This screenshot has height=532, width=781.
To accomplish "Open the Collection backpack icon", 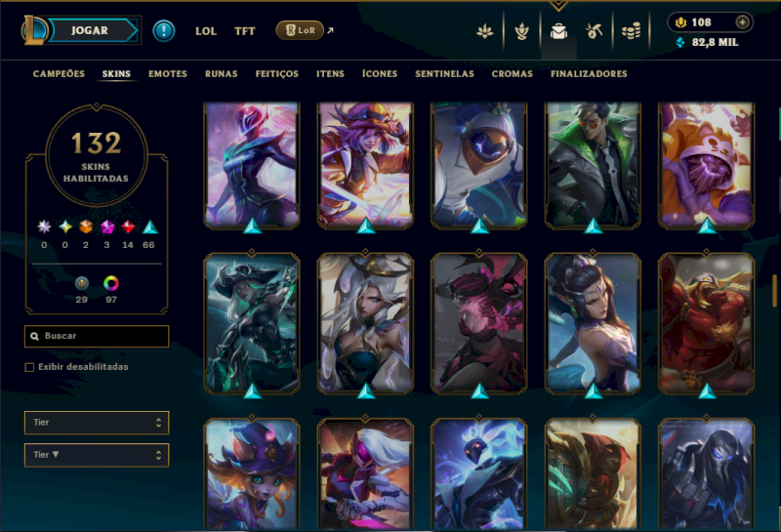I will (558, 31).
